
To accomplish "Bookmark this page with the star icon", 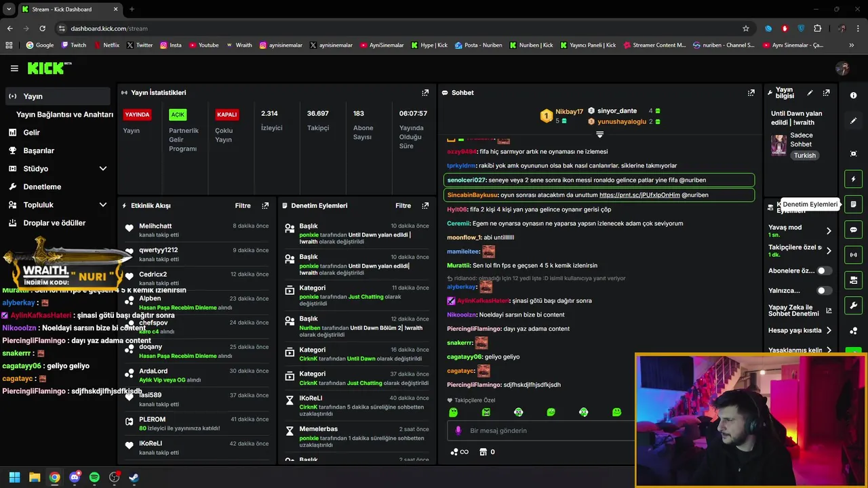I will pos(746,28).
